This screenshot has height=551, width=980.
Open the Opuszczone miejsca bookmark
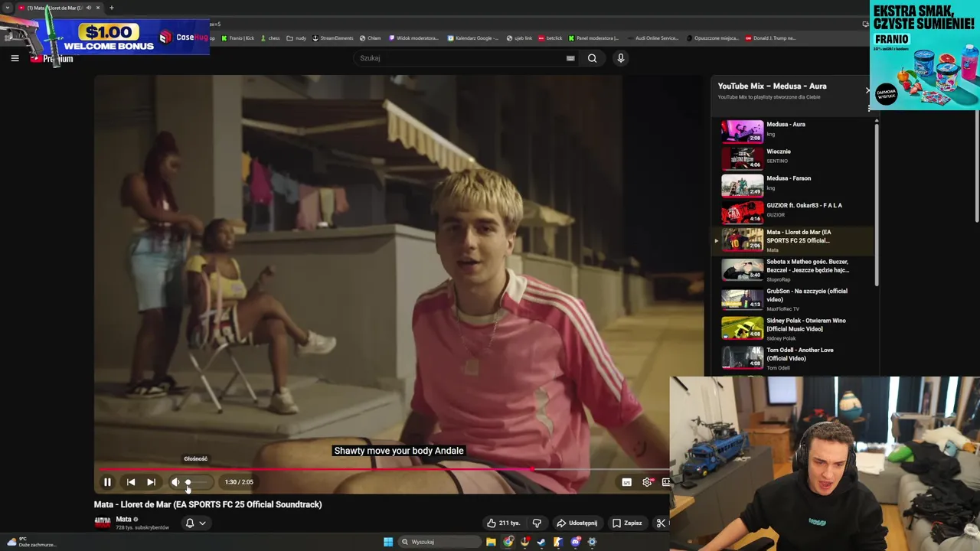[x=712, y=38]
